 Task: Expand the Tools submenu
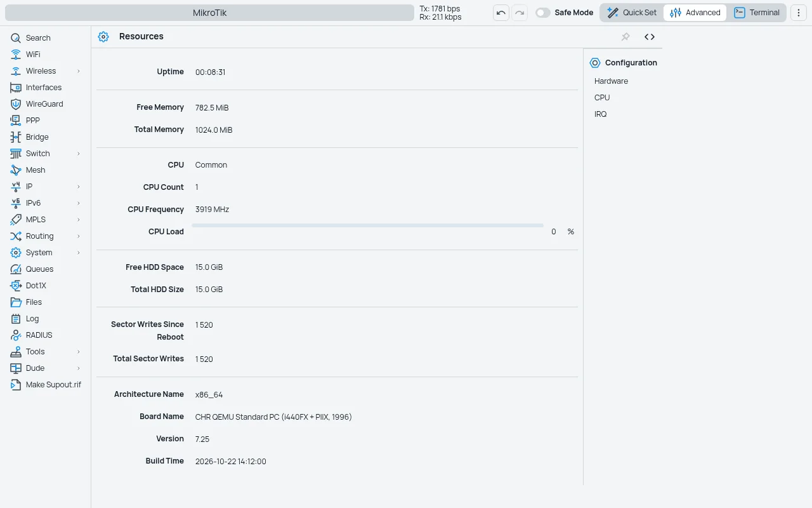point(79,352)
